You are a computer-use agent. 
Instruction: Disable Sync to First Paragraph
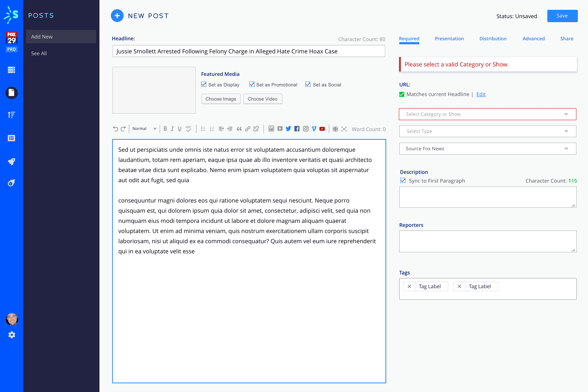[x=403, y=181]
